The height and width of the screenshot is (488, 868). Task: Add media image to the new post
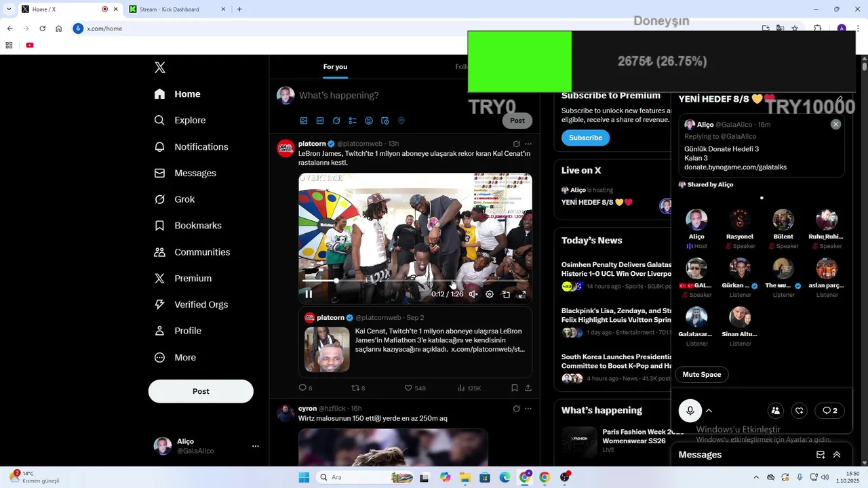[x=304, y=121]
